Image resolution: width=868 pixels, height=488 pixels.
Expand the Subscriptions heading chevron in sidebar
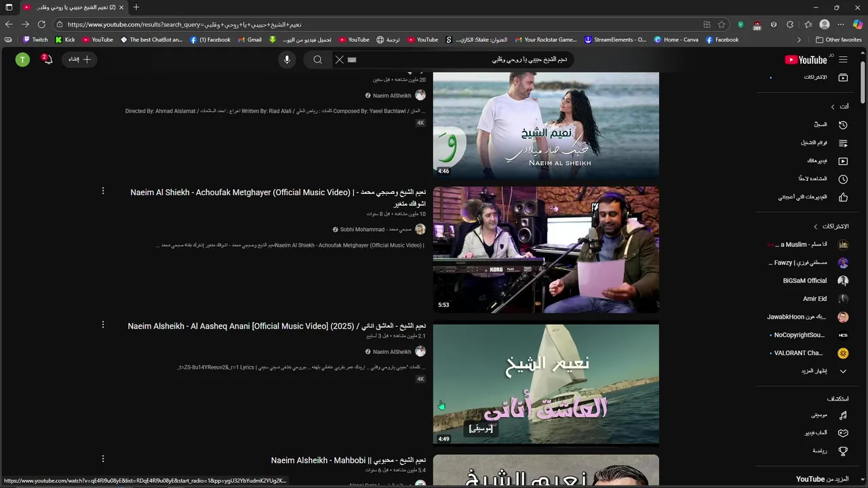click(816, 226)
